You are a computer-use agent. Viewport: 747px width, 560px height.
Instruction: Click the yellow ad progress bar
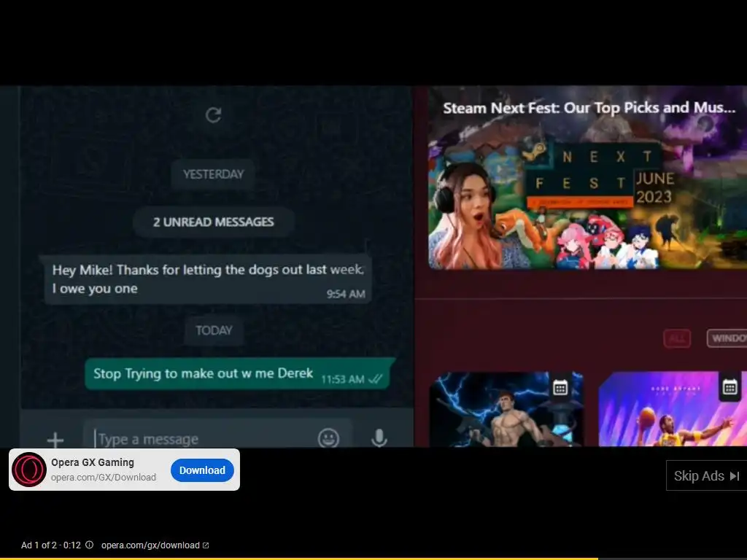[298, 558]
